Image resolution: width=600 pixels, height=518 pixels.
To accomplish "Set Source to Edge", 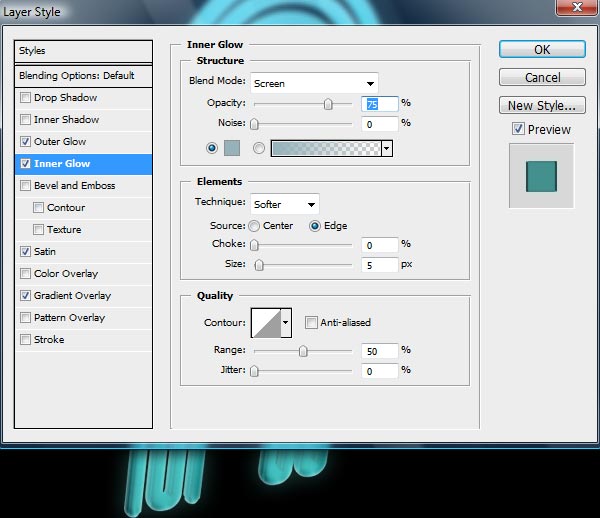I will [315, 226].
